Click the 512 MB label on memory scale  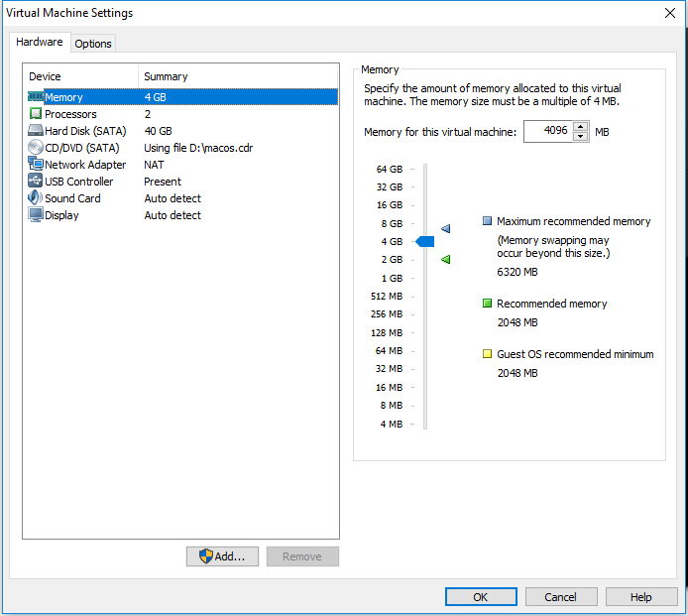coord(387,296)
